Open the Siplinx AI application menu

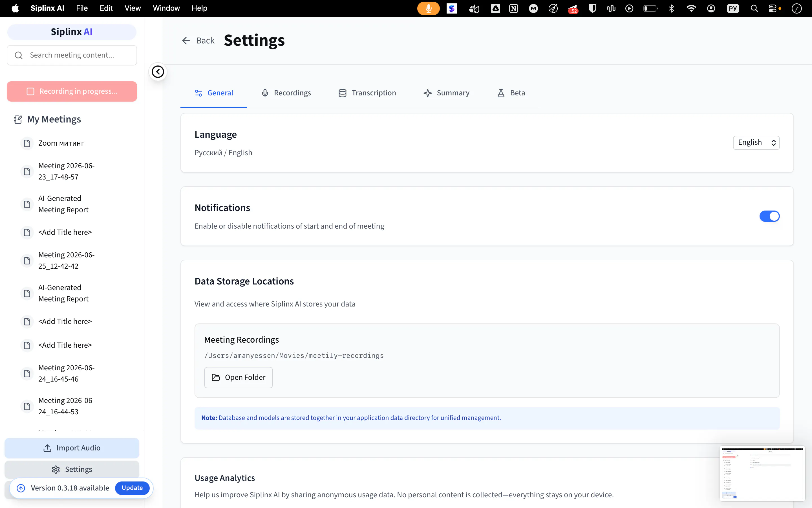point(47,8)
